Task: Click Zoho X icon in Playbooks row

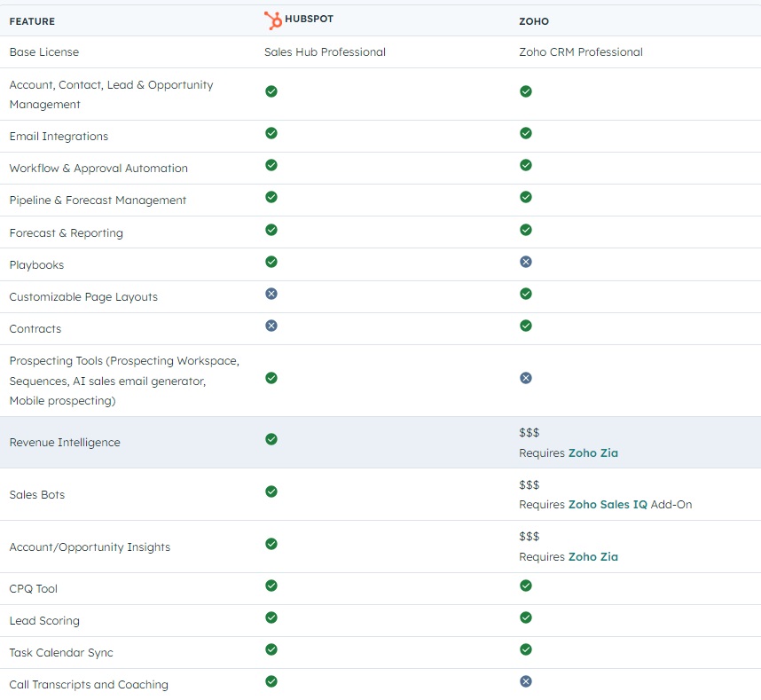Action: coord(526,262)
